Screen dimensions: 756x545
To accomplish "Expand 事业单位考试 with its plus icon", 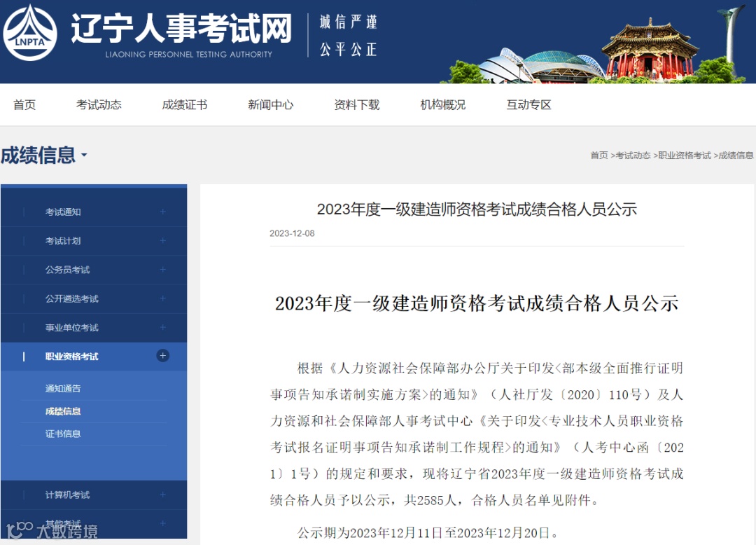I will click(x=163, y=327).
